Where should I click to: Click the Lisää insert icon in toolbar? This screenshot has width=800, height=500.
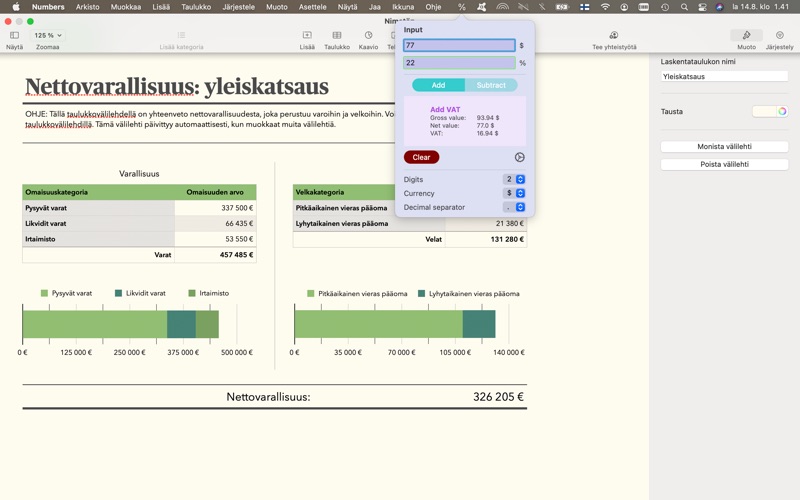pyautogui.click(x=307, y=35)
